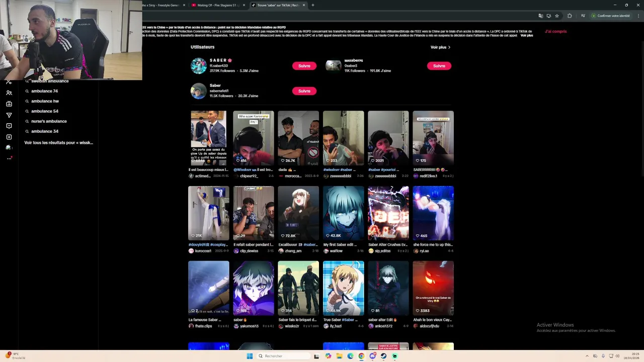Open the Activity inbox icon in sidebar
644x362 pixels.
coord(9,126)
